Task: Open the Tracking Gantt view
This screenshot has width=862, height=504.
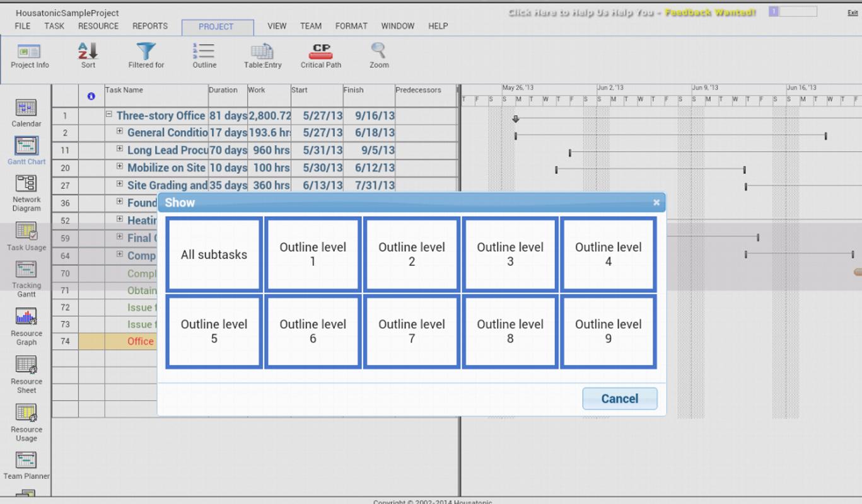Action: point(26,279)
